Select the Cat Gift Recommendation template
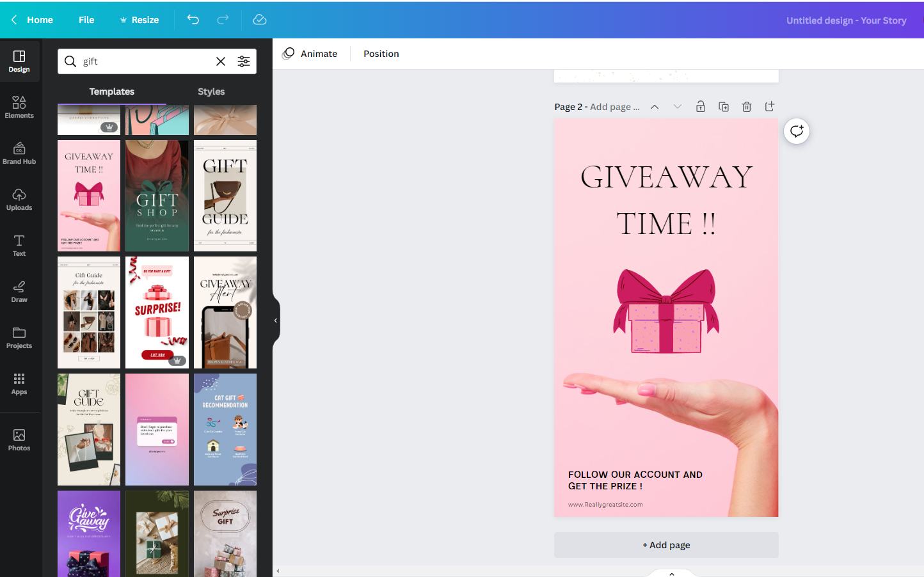The width and height of the screenshot is (924, 577). (x=225, y=429)
